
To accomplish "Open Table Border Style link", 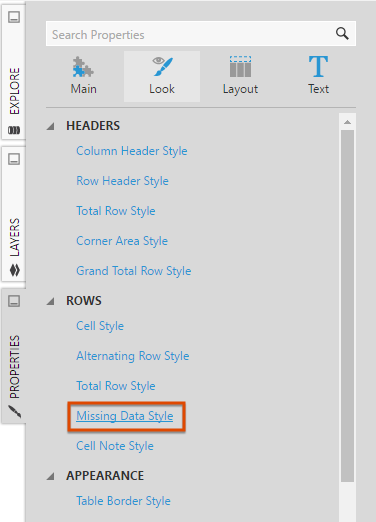I will pyautogui.click(x=123, y=501).
